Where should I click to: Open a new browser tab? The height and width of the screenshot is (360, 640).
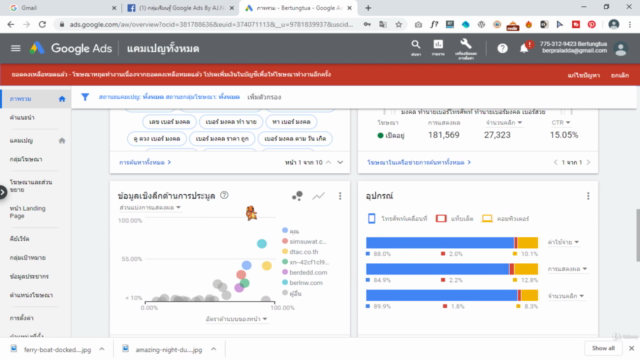pyautogui.click(x=368, y=8)
